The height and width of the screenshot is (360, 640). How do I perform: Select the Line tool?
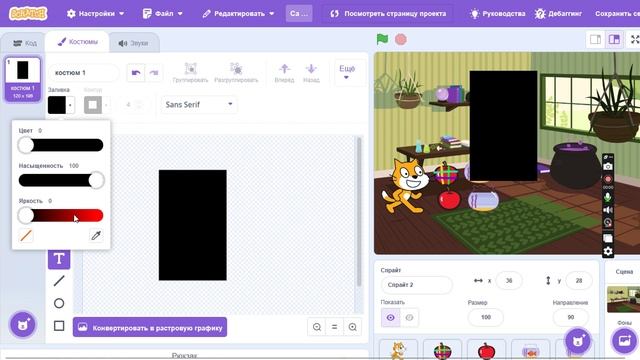59,281
